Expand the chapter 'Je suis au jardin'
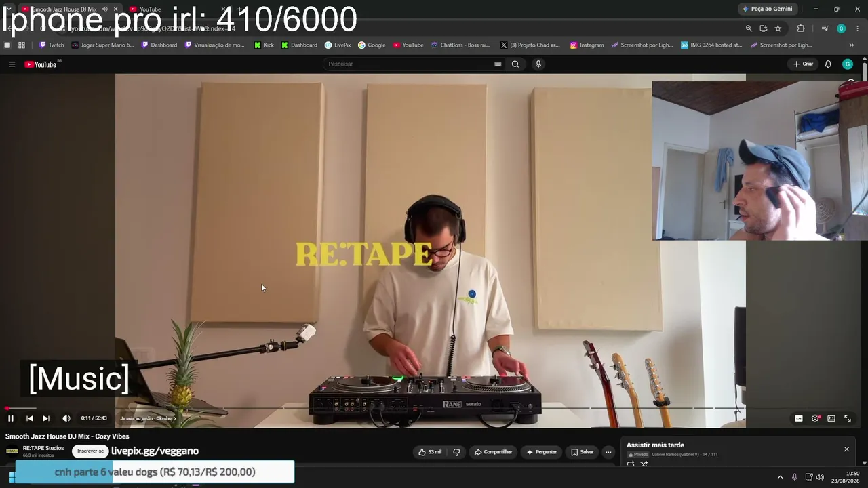Screen dimensions: 868x488 [x=148, y=418]
